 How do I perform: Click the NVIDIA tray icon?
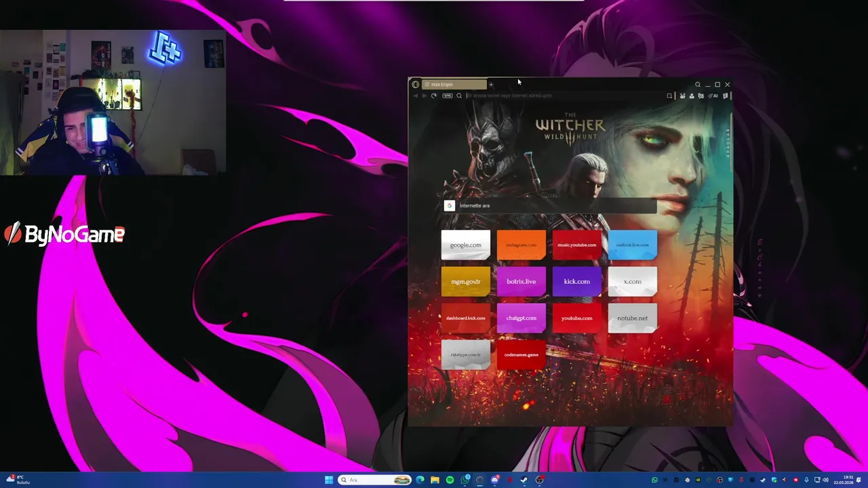(x=698, y=480)
